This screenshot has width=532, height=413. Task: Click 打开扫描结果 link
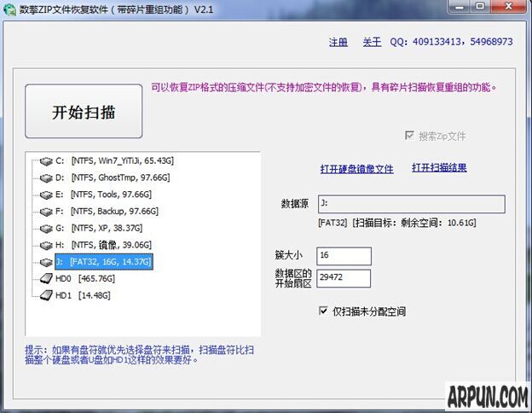(439, 168)
